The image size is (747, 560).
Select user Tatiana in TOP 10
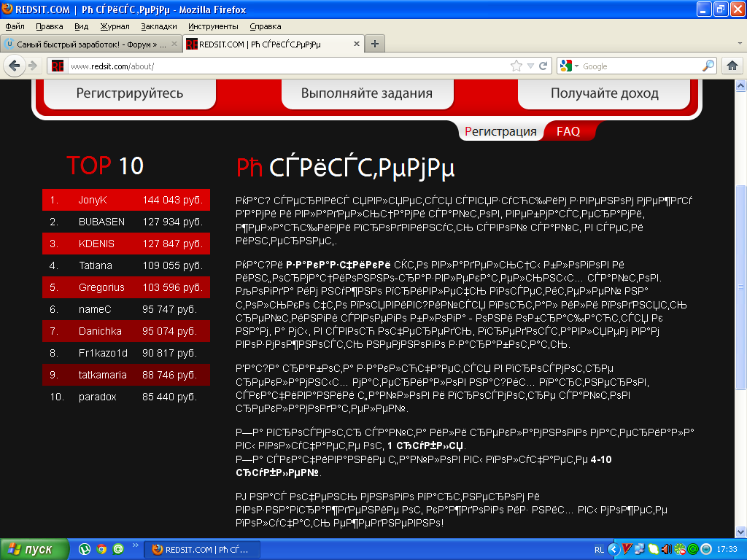(x=96, y=265)
